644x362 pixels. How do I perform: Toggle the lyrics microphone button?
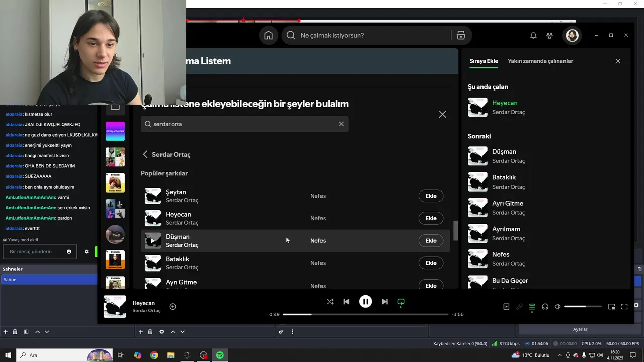pyautogui.click(x=519, y=307)
